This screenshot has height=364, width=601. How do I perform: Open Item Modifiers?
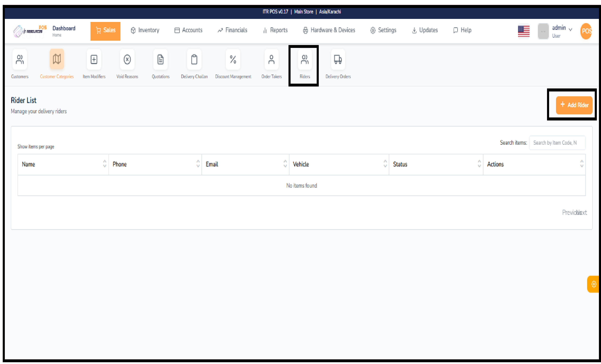[x=94, y=64]
